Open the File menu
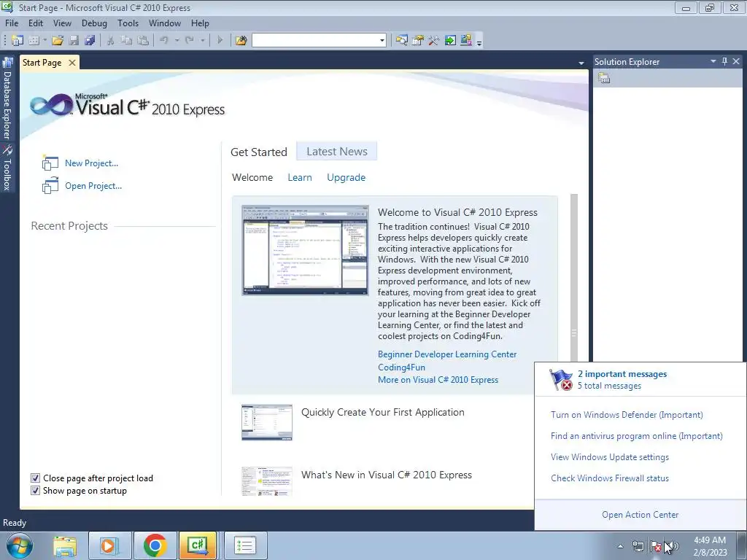Screen dimensions: 747x560 click(x=12, y=23)
